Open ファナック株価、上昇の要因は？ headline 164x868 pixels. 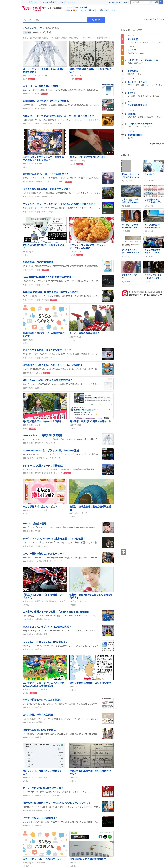tap(40, 818)
